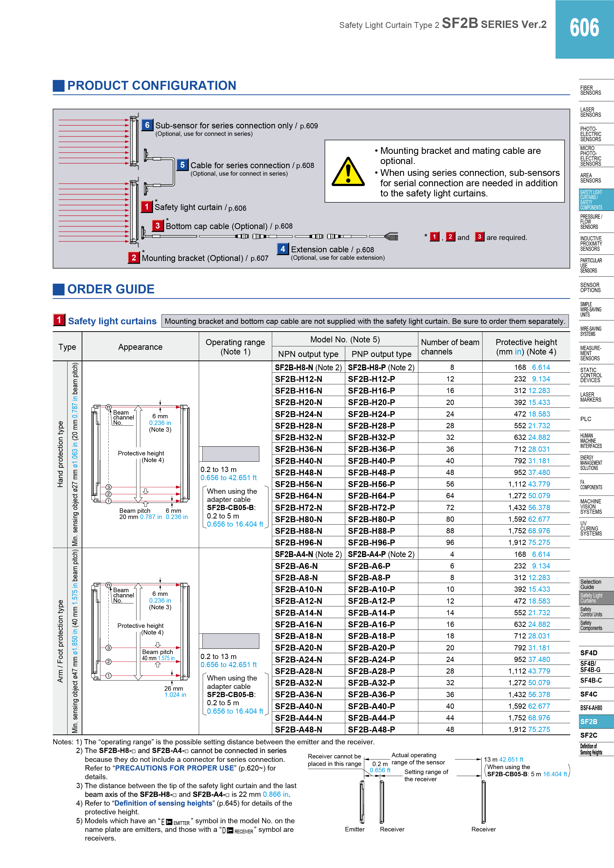614x868 pixels.
Task: Open the Safety Control Units index tab
Action: [x=596, y=612]
